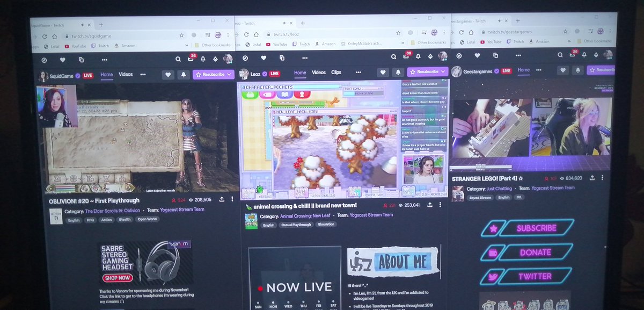Expand bookmarks overflow chevron in Leoz window
644x310 pixels.
click(x=402, y=42)
